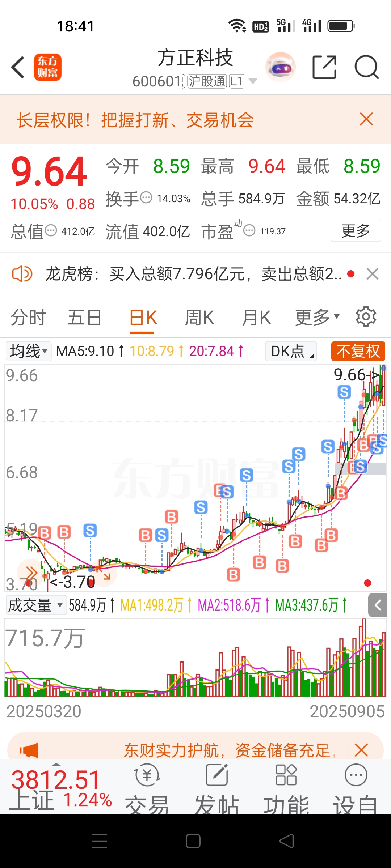The width and height of the screenshot is (391, 868).
Task: Tap the 10:8.79 moving average value
Action: pos(152,351)
